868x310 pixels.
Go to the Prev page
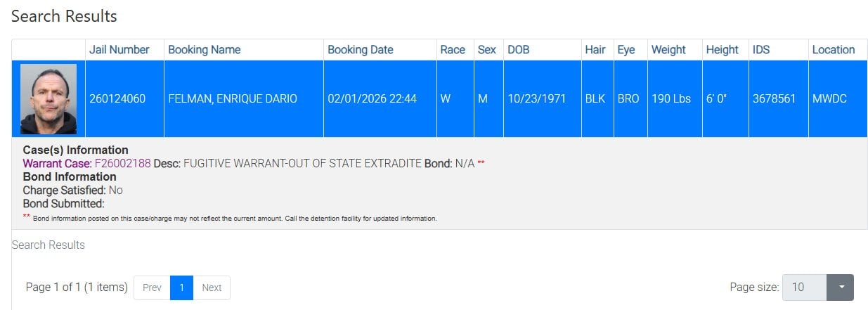pyautogui.click(x=152, y=288)
